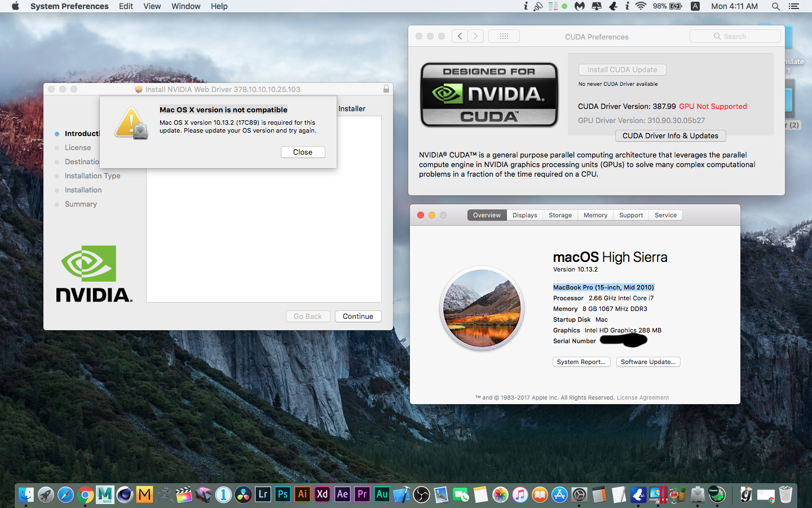Launch Photoshop from the dock

pyautogui.click(x=283, y=495)
